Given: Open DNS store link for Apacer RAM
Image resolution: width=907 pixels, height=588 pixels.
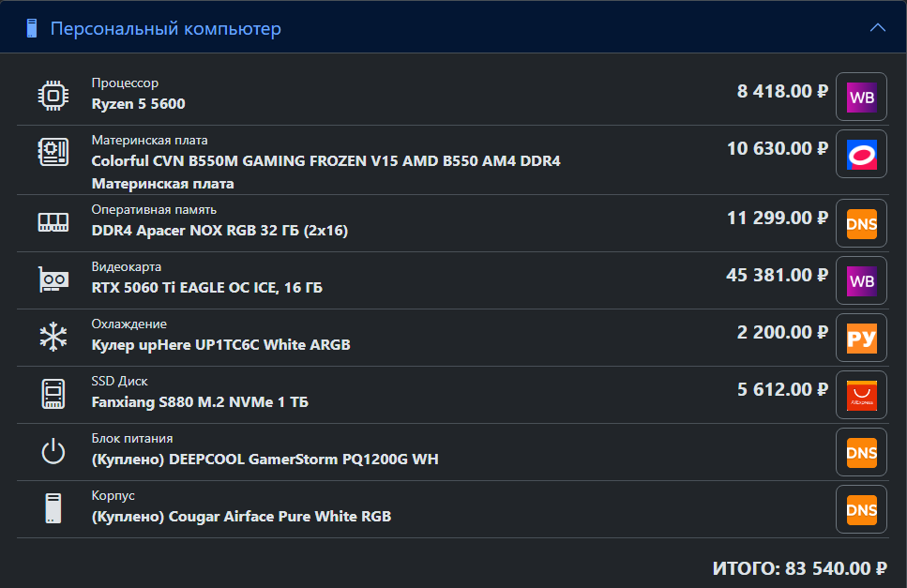Looking at the screenshot, I should click(x=861, y=223).
